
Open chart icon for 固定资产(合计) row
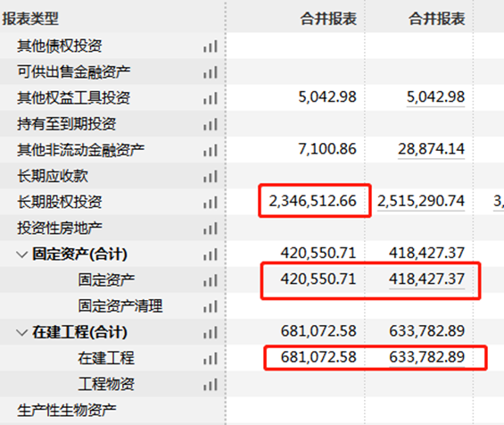[211, 254]
